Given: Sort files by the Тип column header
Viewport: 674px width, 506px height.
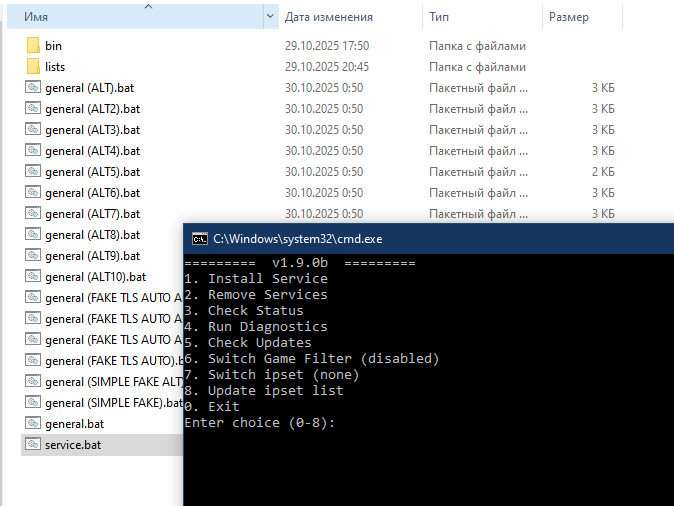Looking at the screenshot, I should tap(482, 17).
